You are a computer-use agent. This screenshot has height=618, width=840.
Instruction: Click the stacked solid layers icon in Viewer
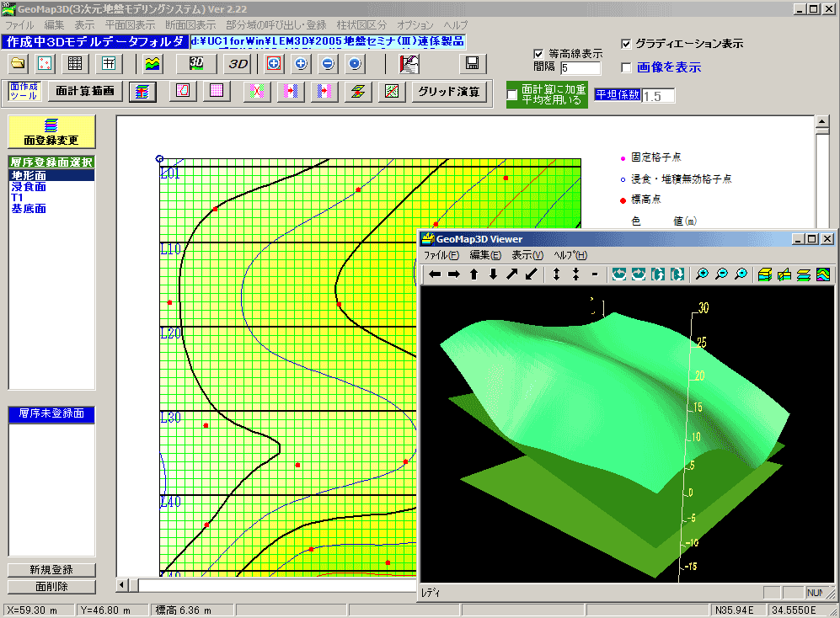[765, 274]
